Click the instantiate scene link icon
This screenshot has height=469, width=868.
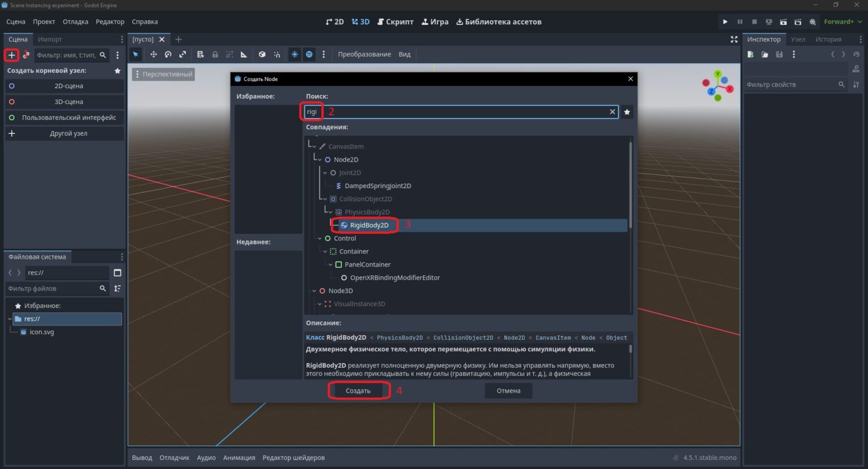[26, 55]
